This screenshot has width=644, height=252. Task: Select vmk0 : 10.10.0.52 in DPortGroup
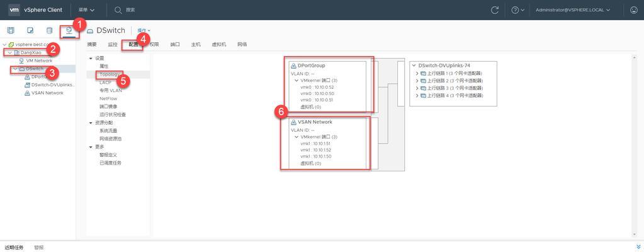(x=317, y=87)
